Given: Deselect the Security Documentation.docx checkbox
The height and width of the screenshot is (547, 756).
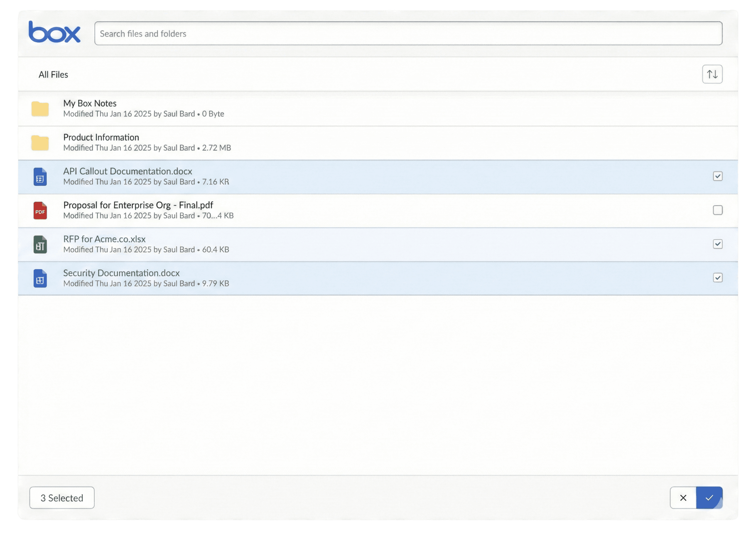Looking at the screenshot, I should [x=717, y=278].
